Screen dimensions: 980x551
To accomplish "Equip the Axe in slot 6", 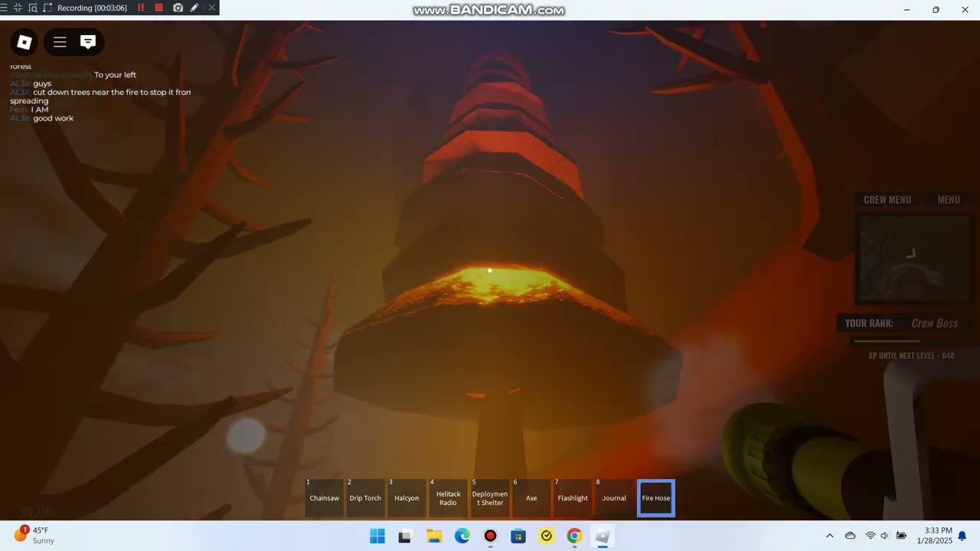I will click(531, 498).
